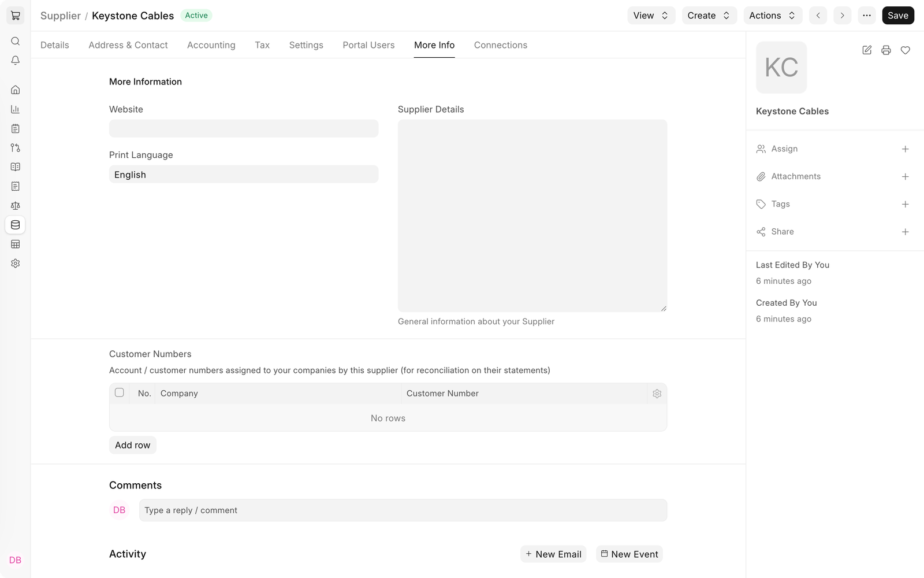Tick the Customer Numbers select-all checkbox
This screenshot has height=578, width=924.
coord(120,392)
